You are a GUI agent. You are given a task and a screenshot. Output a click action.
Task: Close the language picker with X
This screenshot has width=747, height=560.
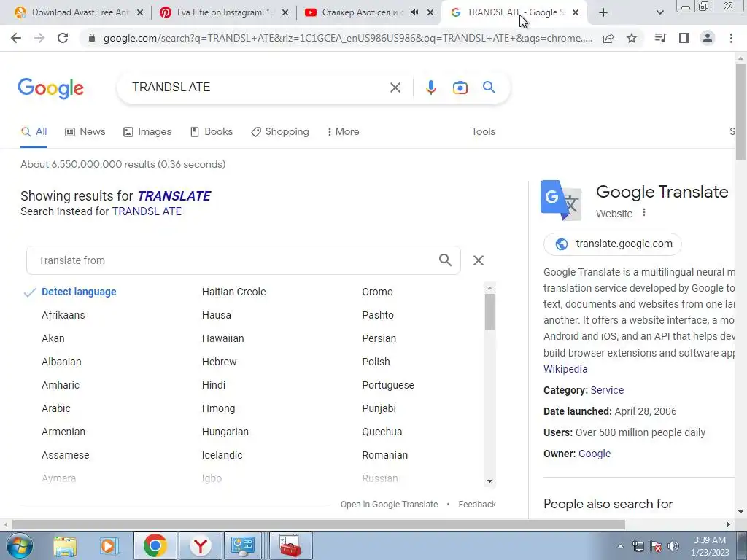tap(479, 260)
